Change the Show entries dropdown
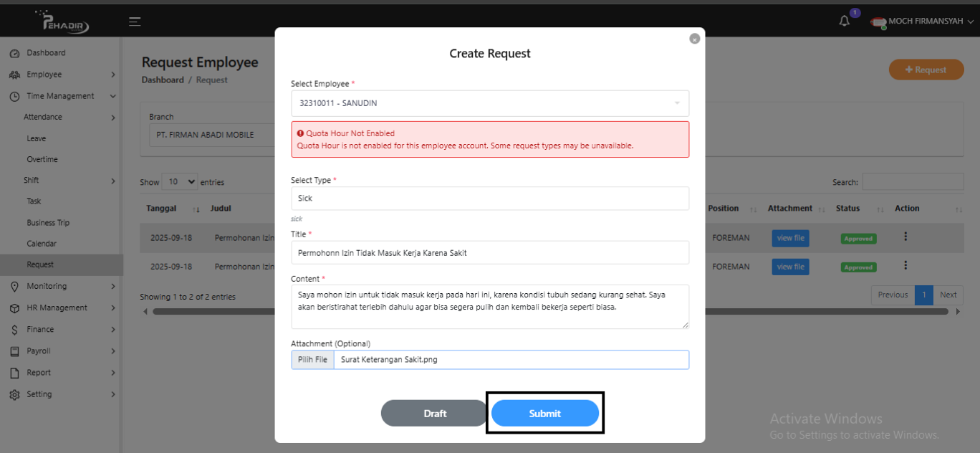 (179, 181)
